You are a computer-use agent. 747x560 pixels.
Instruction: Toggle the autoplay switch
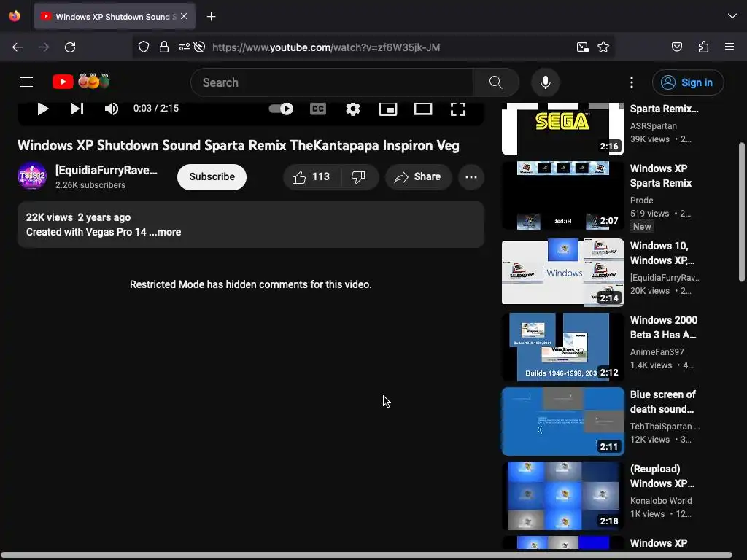click(x=281, y=109)
